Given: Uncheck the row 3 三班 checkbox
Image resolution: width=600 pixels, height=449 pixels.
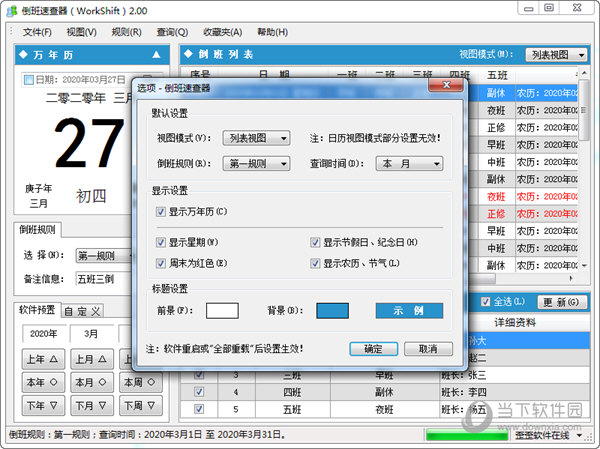Looking at the screenshot, I should [x=199, y=375].
